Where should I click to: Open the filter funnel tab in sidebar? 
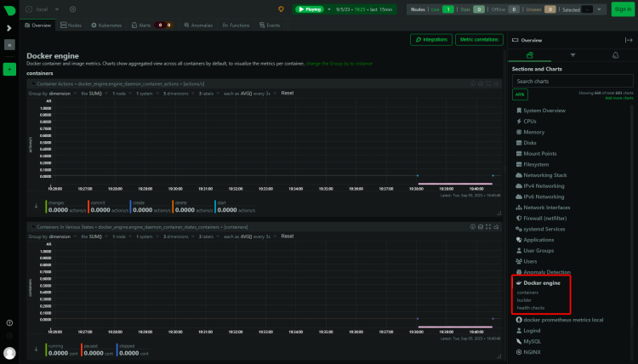(572, 54)
